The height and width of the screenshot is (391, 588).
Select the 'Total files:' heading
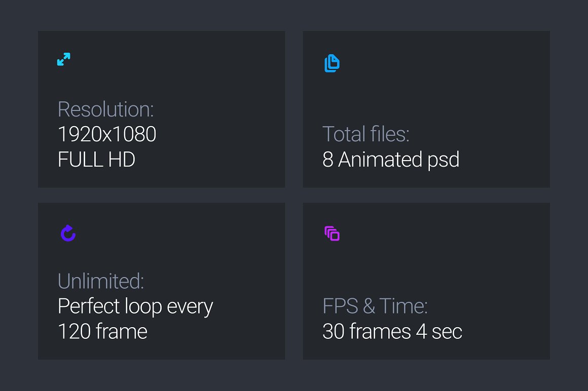pyautogui.click(x=365, y=134)
